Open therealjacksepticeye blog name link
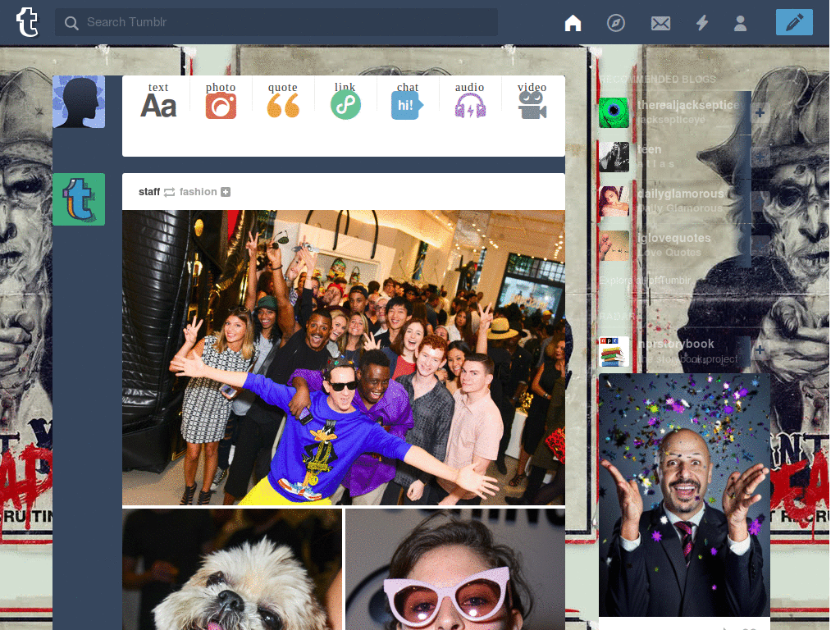This screenshot has width=840, height=630. point(690,105)
